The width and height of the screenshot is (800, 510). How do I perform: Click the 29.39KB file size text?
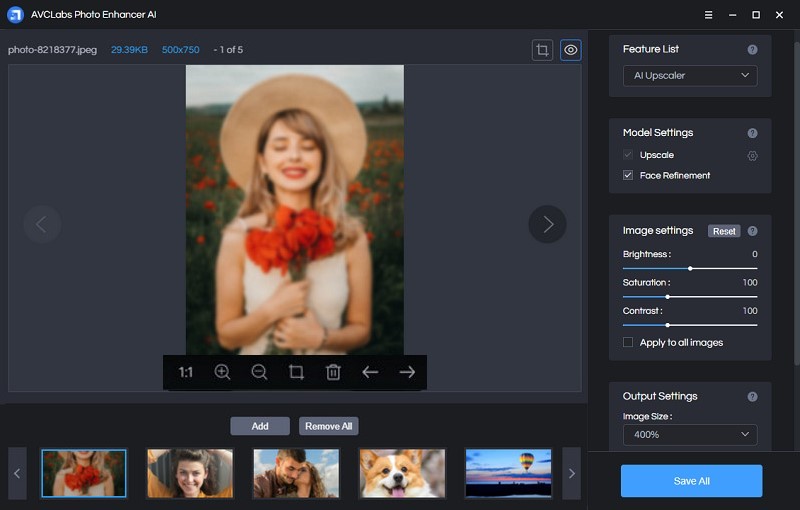(x=130, y=49)
